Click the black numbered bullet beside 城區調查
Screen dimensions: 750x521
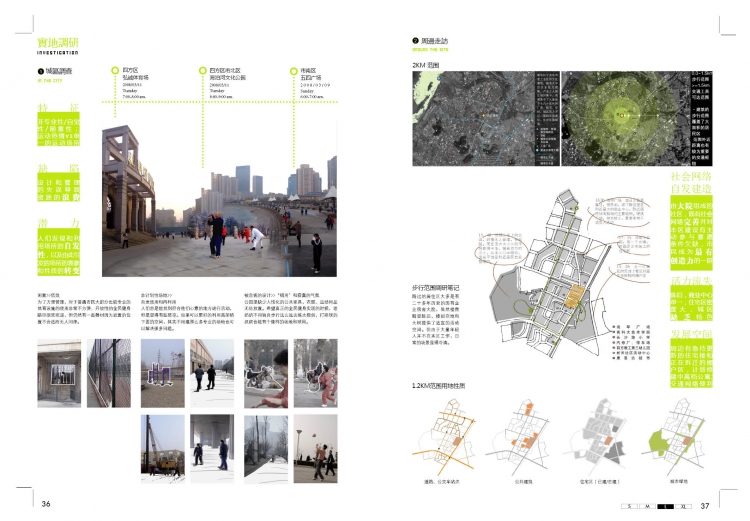[x=41, y=71]
